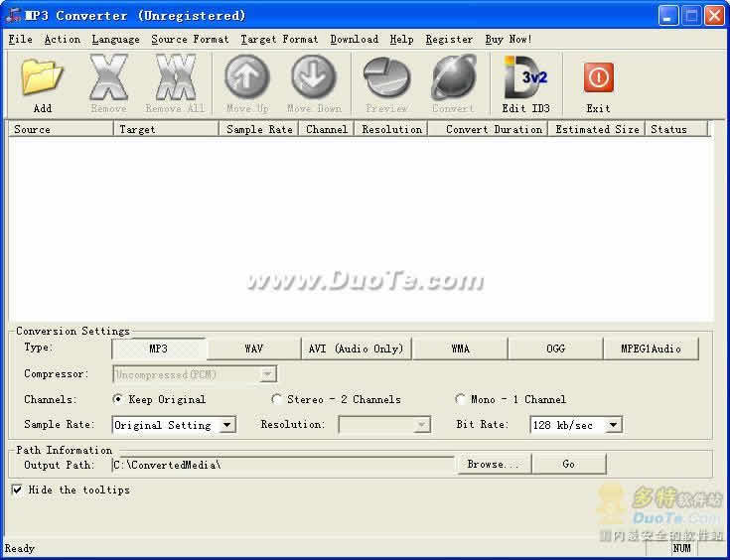The height and width of the screenshot is (560, 730).
Task: Open the Language menu
Action: (x=115, y=40)
